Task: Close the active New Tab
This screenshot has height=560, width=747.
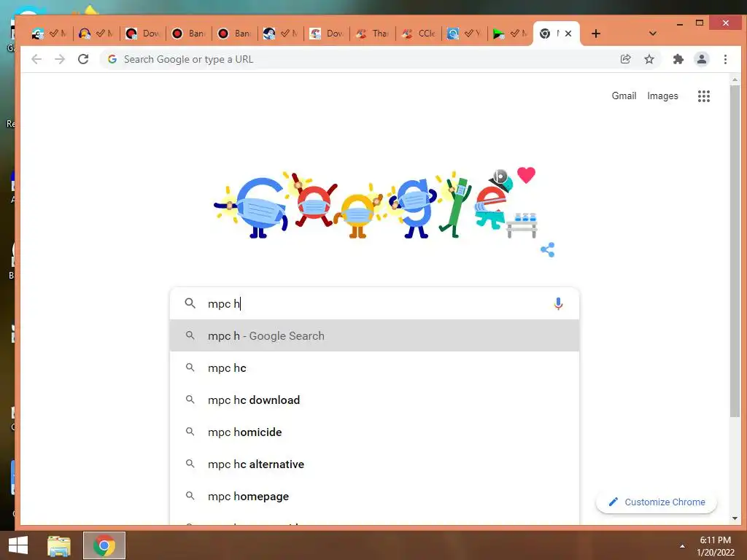Action: (568, 34)
